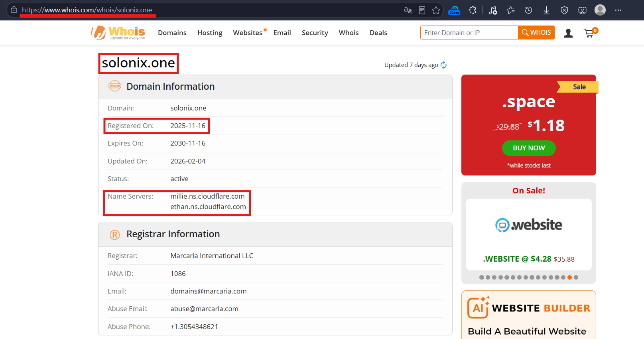
Task: Open the Deals menu
Action: (x=378, y=33)
